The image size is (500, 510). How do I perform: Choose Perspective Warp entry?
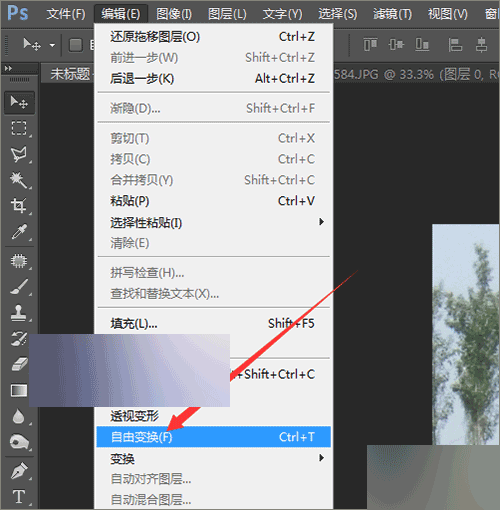tap(213, 416)
